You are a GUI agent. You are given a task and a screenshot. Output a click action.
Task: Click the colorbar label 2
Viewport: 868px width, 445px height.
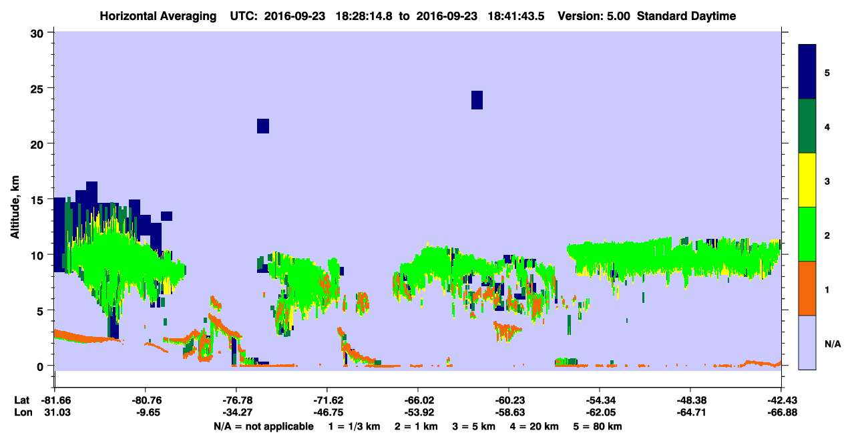click(827, 235)
